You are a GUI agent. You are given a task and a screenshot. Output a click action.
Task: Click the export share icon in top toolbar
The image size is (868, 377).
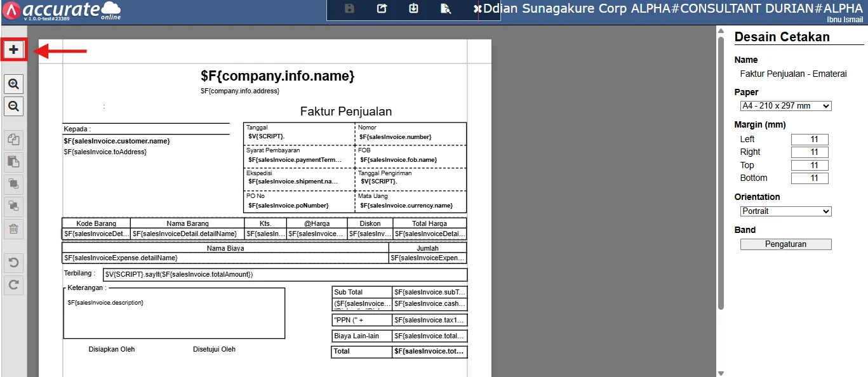382,9
